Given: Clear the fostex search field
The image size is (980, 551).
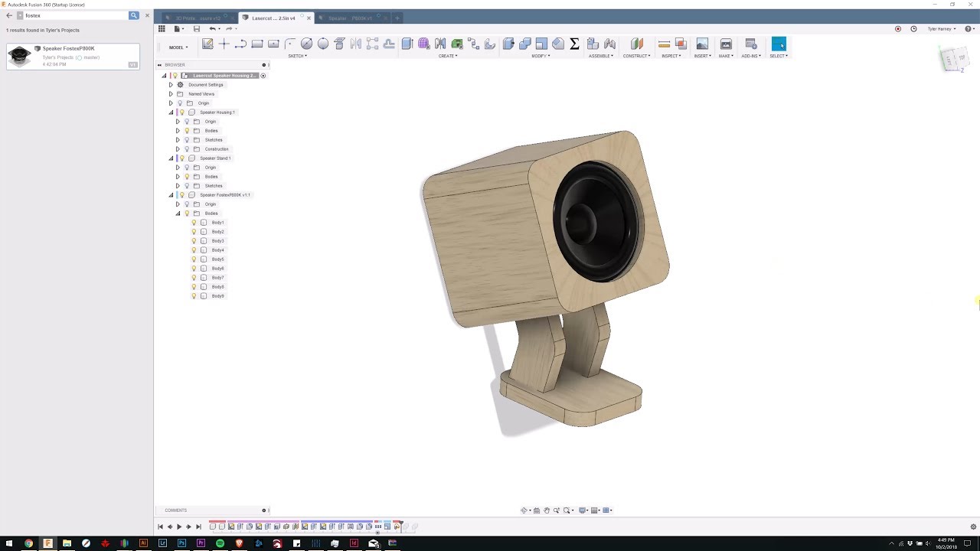Looking at the screenshot, I should pyautogui.click(x=147, y=15).
